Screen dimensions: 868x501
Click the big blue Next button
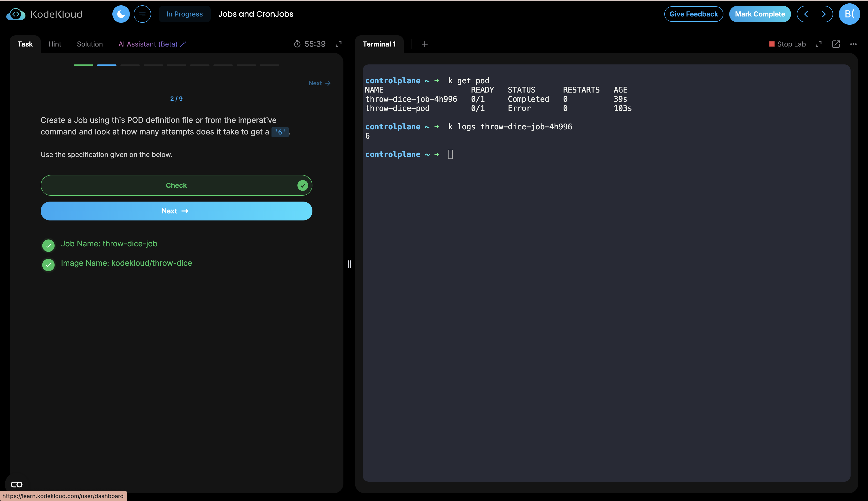pos(176,211)
